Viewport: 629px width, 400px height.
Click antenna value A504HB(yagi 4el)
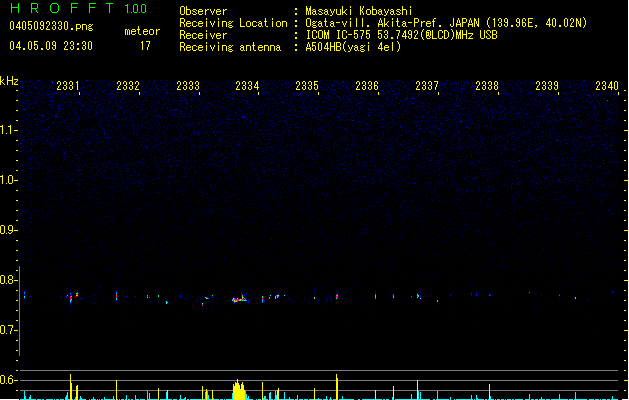[x=353, y=47]
